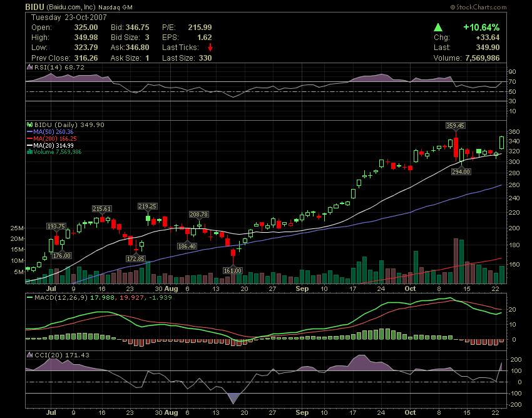Click the CCI(20) 171.43 label
Screen dimensions: 532x418
coord(62,355)
